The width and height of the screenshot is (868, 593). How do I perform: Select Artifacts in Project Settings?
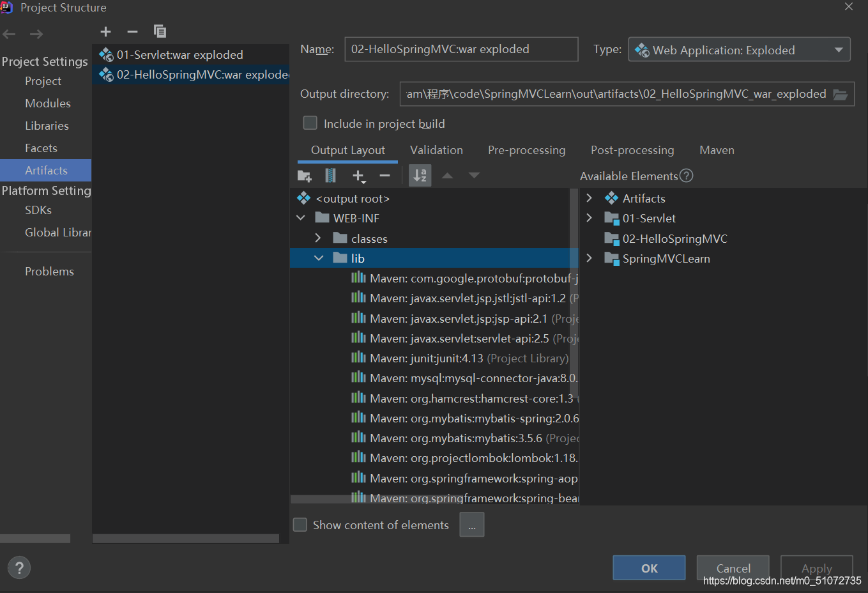tap(46, 170)
